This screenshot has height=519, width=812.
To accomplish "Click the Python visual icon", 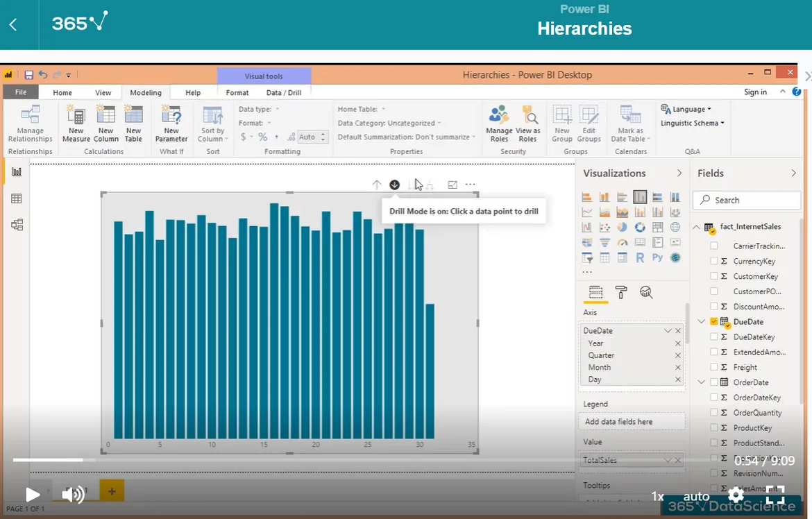I will [657, 258].
